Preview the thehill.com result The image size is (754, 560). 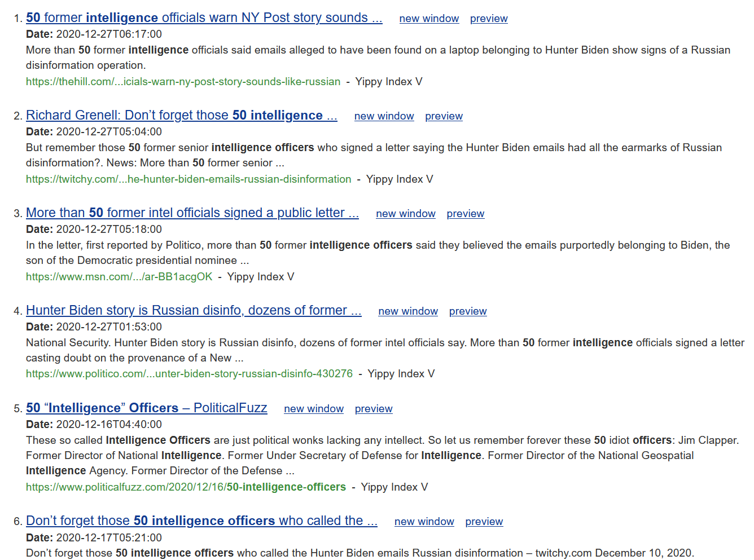[489, 19]
